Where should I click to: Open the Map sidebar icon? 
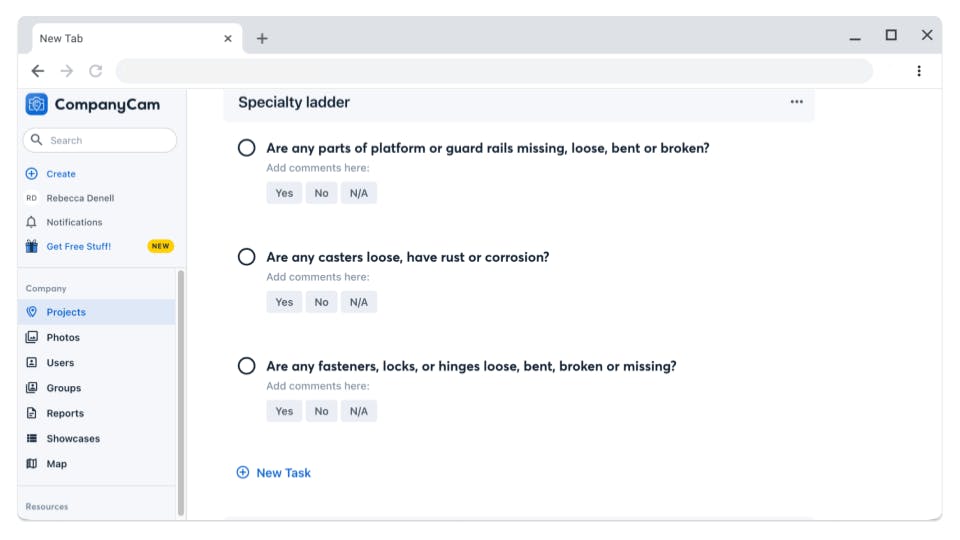pos(32,464)
